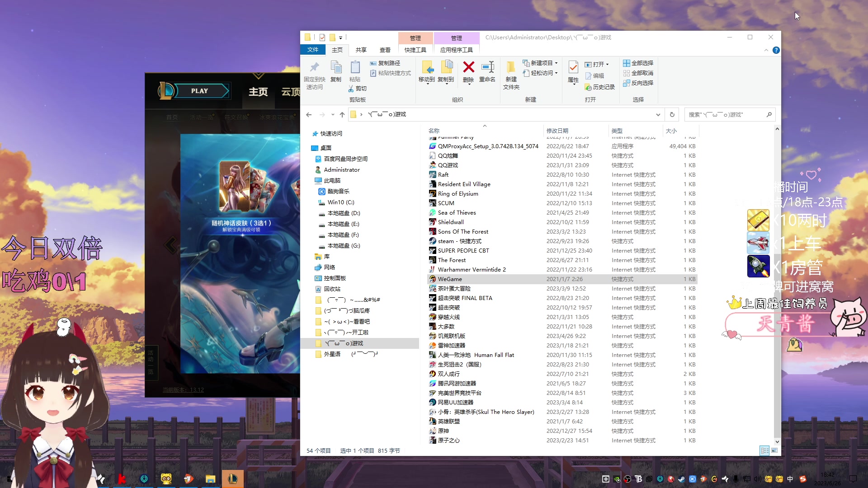This screenshot has height=488, width=868.
Task: Click 主页 tab in League client
Action: [258, 92]
